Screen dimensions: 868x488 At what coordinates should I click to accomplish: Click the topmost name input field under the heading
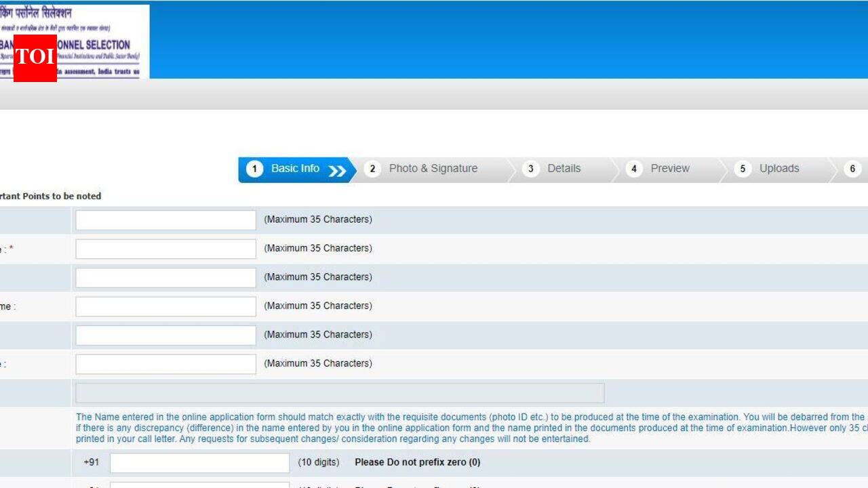(x=165, y=220)
